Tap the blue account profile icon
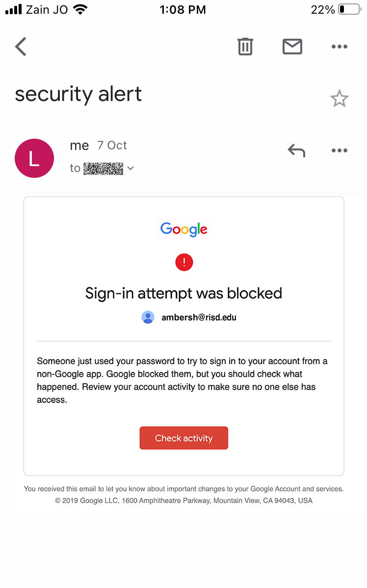The width and height of the screenshot is (367, 588). point(148,318)
